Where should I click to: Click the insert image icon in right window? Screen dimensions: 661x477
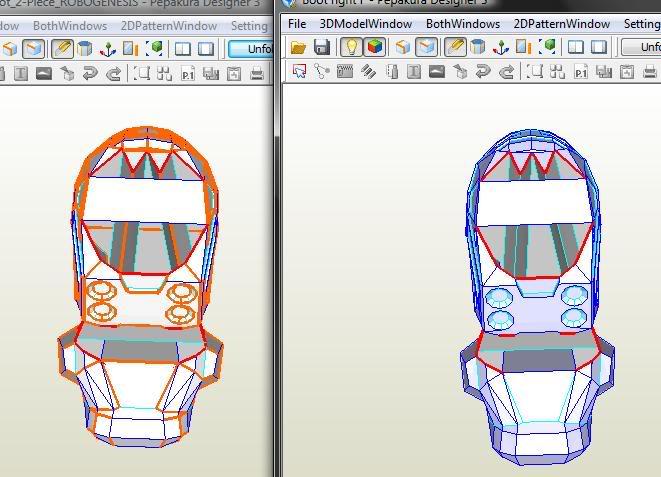point(437,72)
